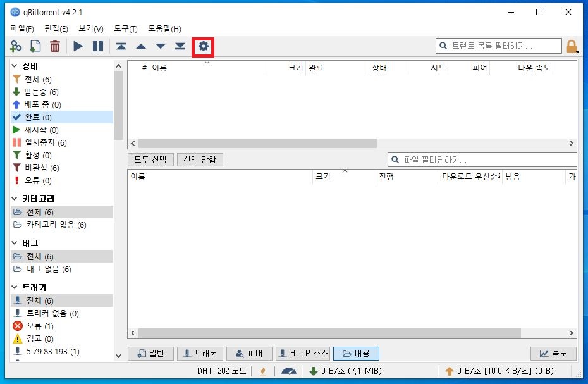The height and width of the screenshot is (384, 588).
Task: Click file list horizontal scrollbar left arrow
Action: coord(133,333)
